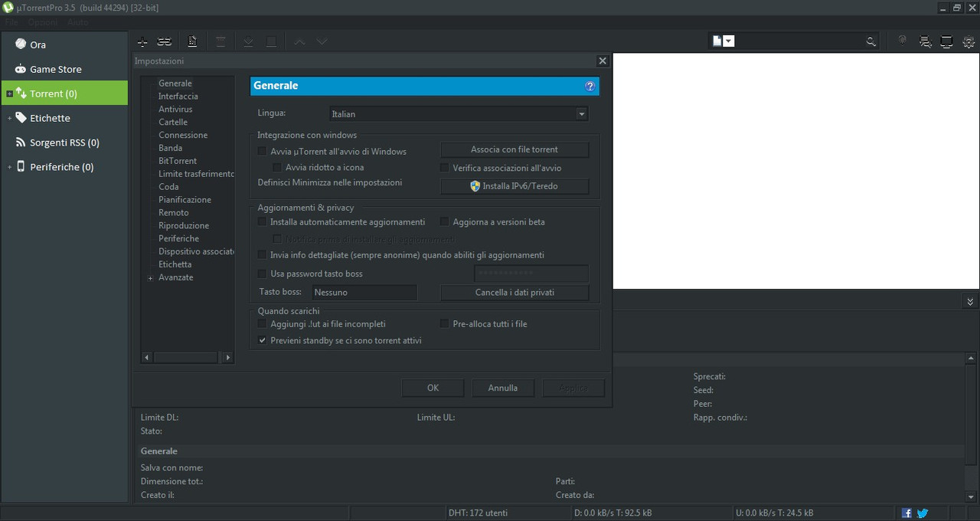Toggle Avvia ridotto a icona checkbox

click(x=277, y=167)
